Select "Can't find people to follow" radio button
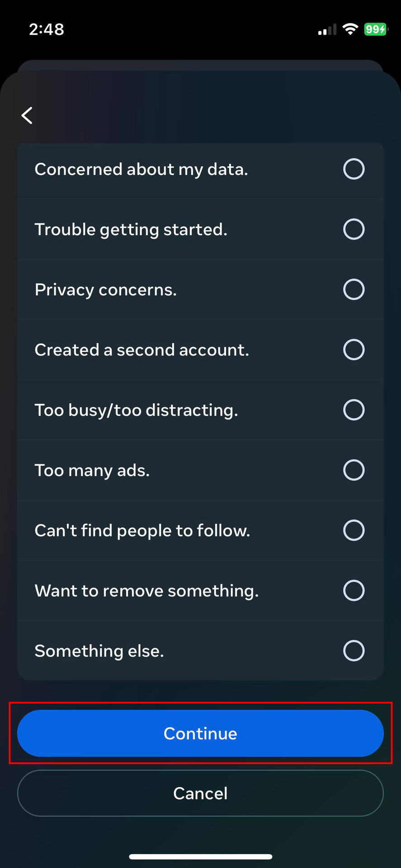Image resolution: width=401 pixels, height=868 pixels. [x=354, y=530]
